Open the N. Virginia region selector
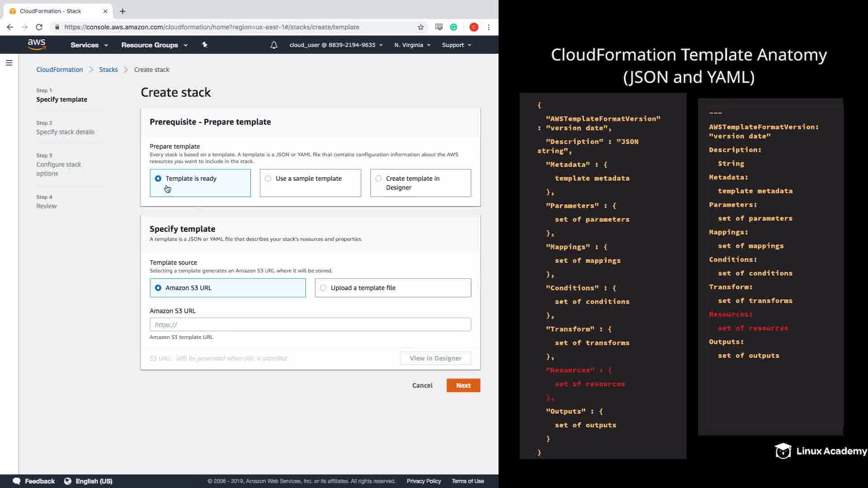 (x=412, y=45)
